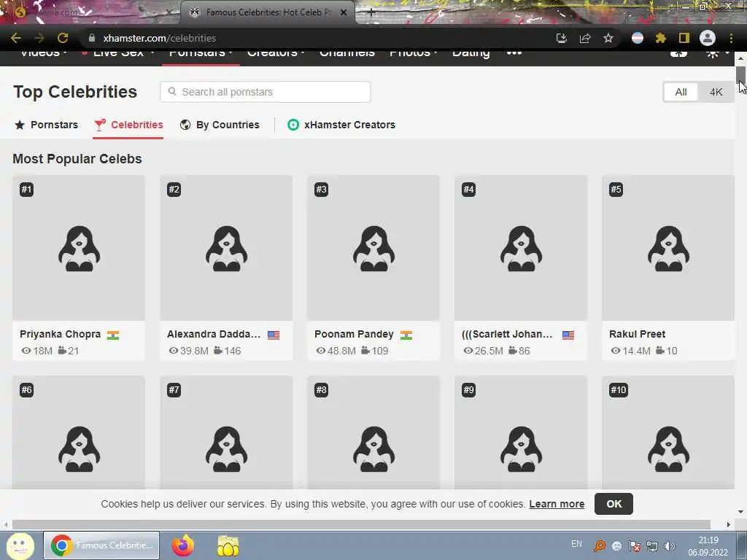Open the #9 ranked thumbnail

[x=521, y=432]
